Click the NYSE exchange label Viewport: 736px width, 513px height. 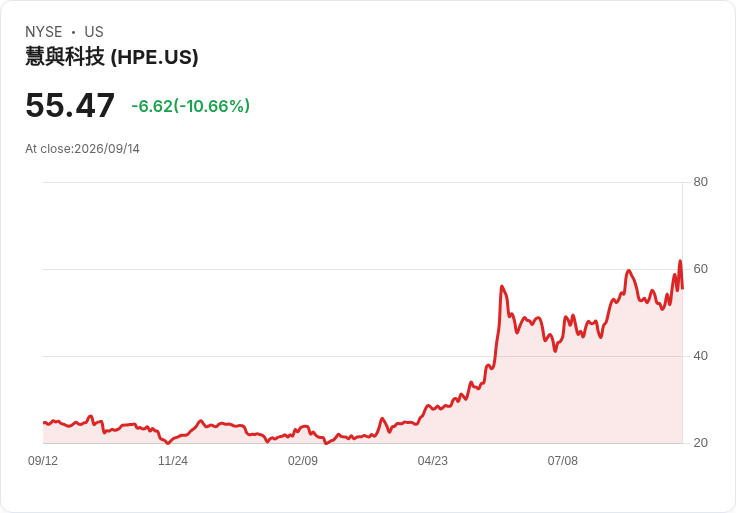click(44, 32)
